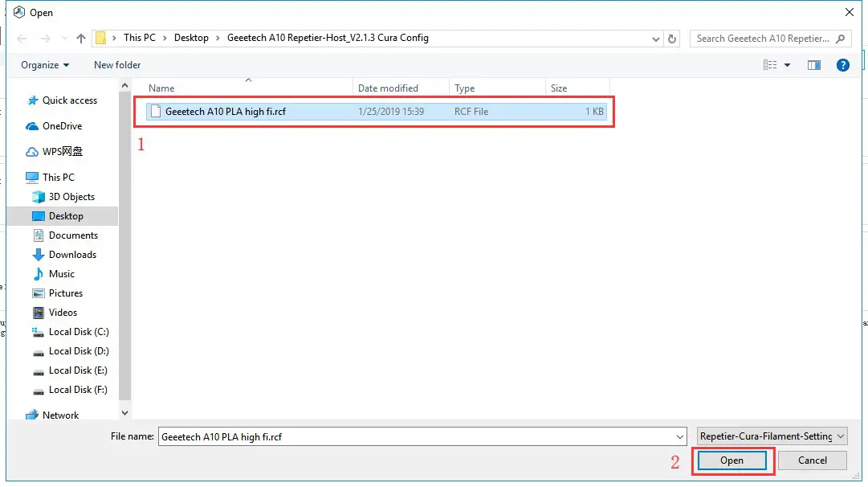Open Local Disk (D:)
Screen dimensions: 868x487
(x=71, y=351)
